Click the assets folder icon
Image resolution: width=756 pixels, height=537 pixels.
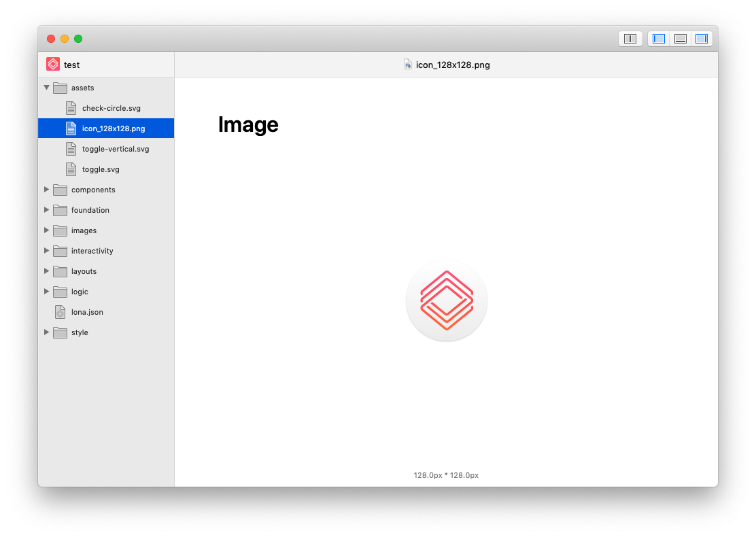tap(61, 88)
